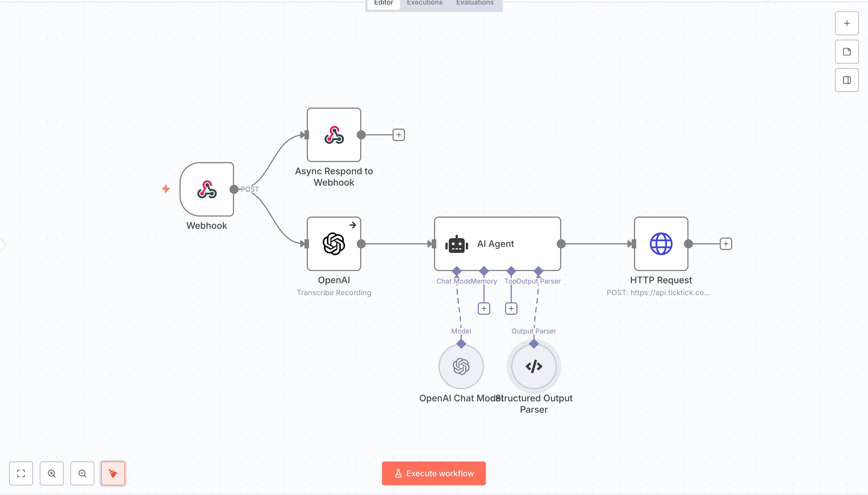Click the lightning trigger icon beside Webhook
Viewport: 868px width, 495px height.
[x=166, y=189]
